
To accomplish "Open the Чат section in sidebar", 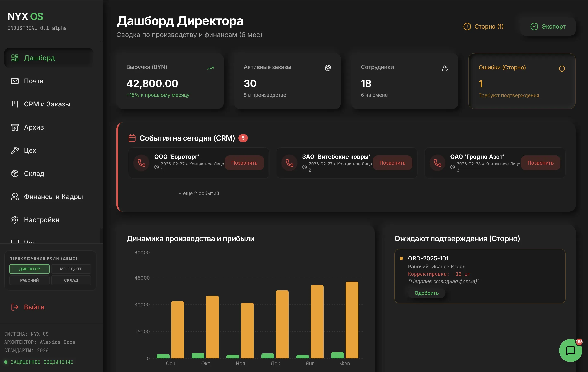I will pos(29,242).
